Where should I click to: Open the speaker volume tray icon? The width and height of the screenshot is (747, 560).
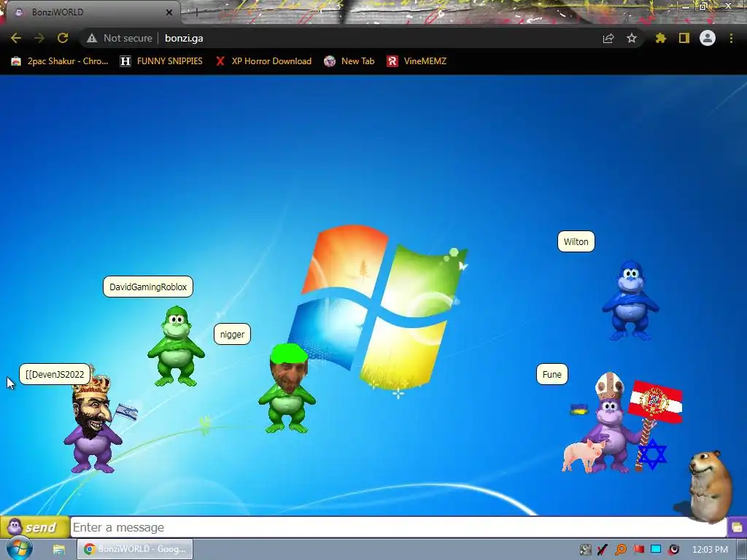[x=673, y=550]
